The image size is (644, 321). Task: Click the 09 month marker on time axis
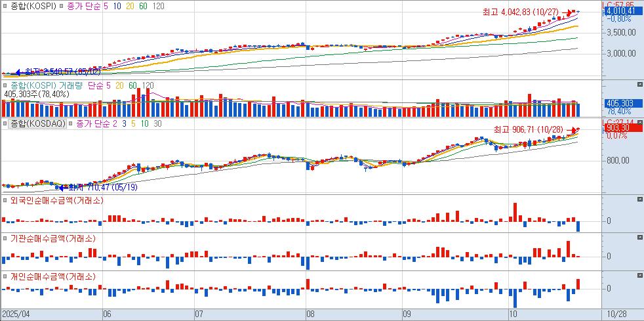coord(407,314)
